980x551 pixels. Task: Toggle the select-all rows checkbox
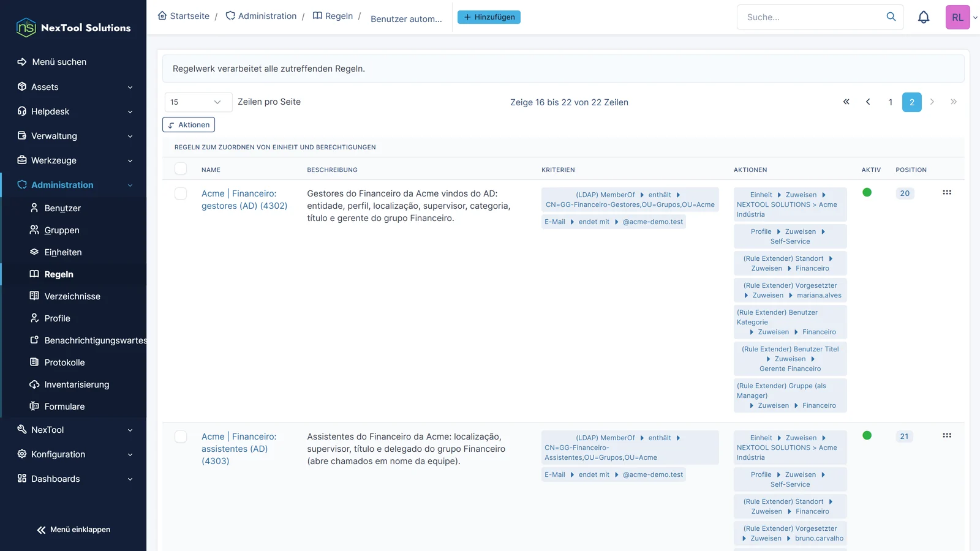point(181,168)
